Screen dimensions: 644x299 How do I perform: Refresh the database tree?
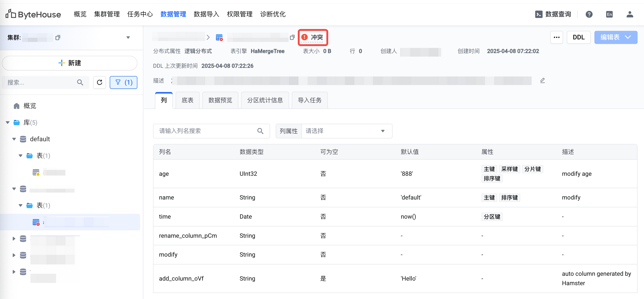100,82
